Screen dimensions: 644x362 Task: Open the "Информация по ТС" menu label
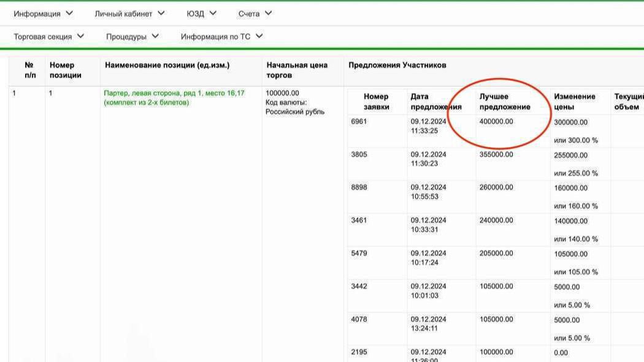tap(215, 37)
